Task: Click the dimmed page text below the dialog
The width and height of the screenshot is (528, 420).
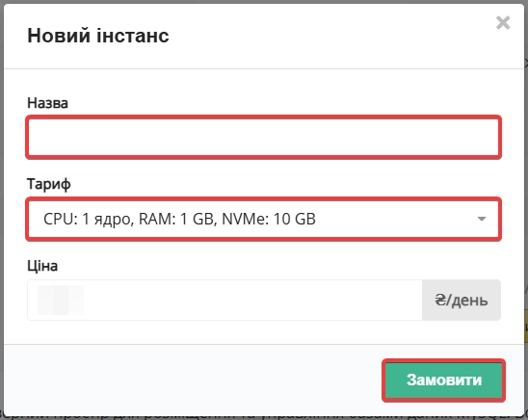Action: click(x=263, y=418)
